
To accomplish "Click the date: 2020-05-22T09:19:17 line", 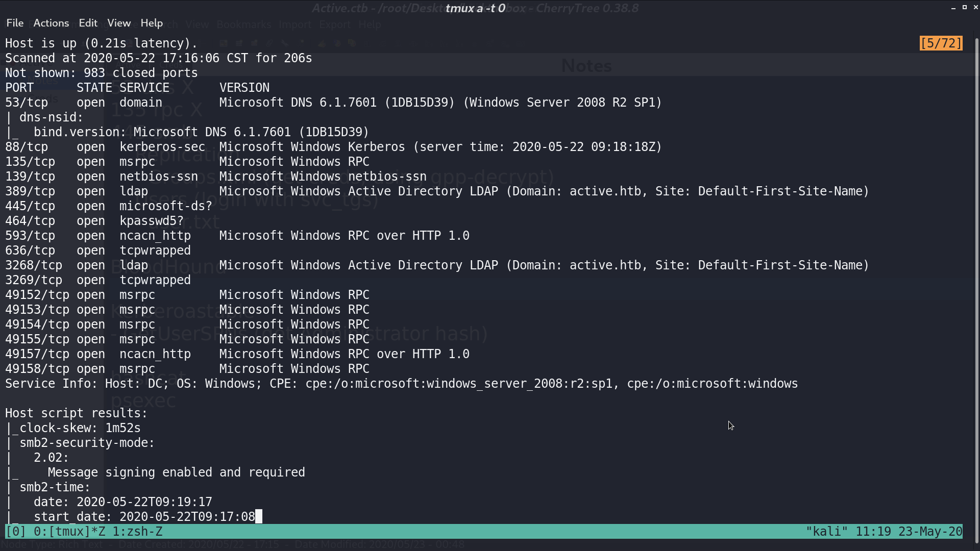I will [x=109, y=502].
